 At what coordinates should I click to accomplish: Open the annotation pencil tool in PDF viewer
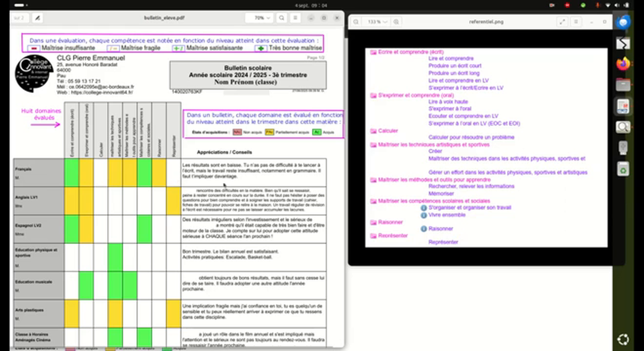point(37,18)
